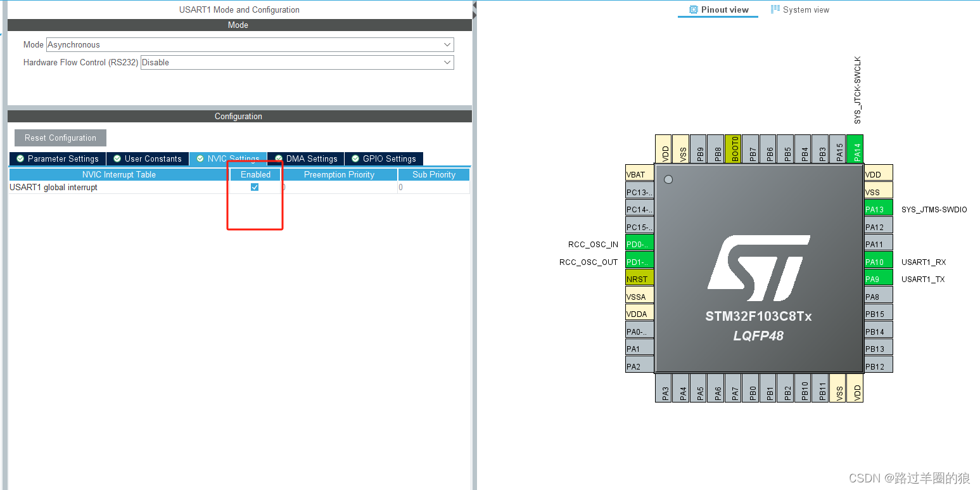Click the Pinout view chip icon
Image resolution: width=980 pixels, height=490 pixels.
pos(694,10)
